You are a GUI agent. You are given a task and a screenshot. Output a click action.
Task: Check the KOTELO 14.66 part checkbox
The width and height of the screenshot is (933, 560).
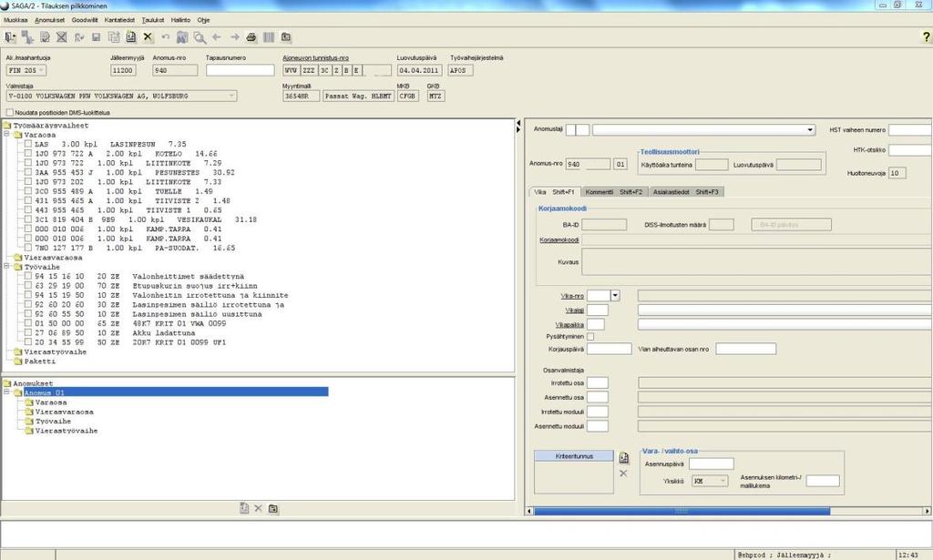coord(28,153)
